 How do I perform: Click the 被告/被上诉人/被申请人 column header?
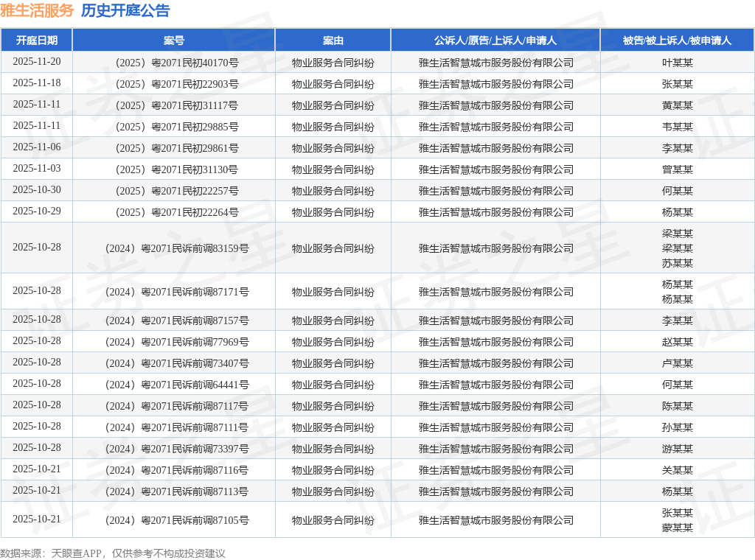pyautogui.click(x=677, y=41)
